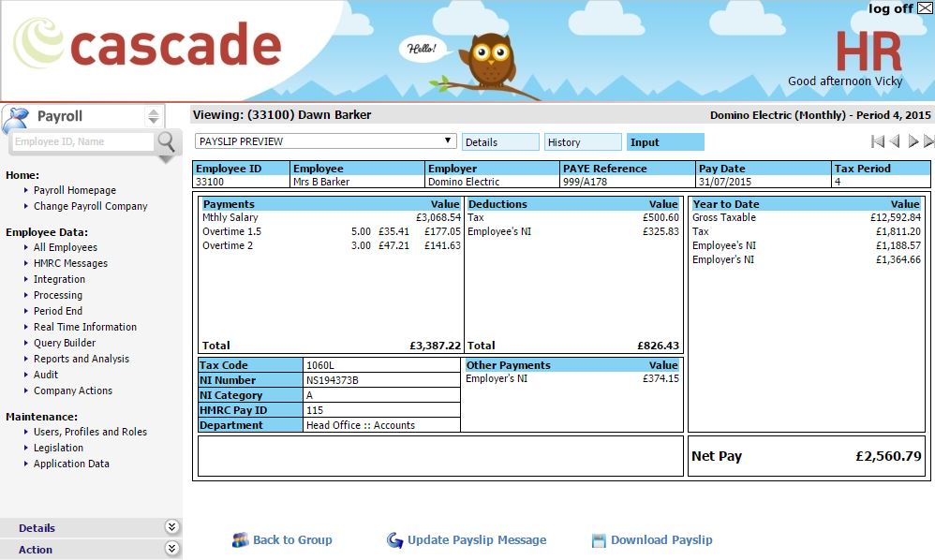The height and width of the screenshot is (560, 935).
Task: Click the Download Payslip save icon
Action: pos(599,541)
